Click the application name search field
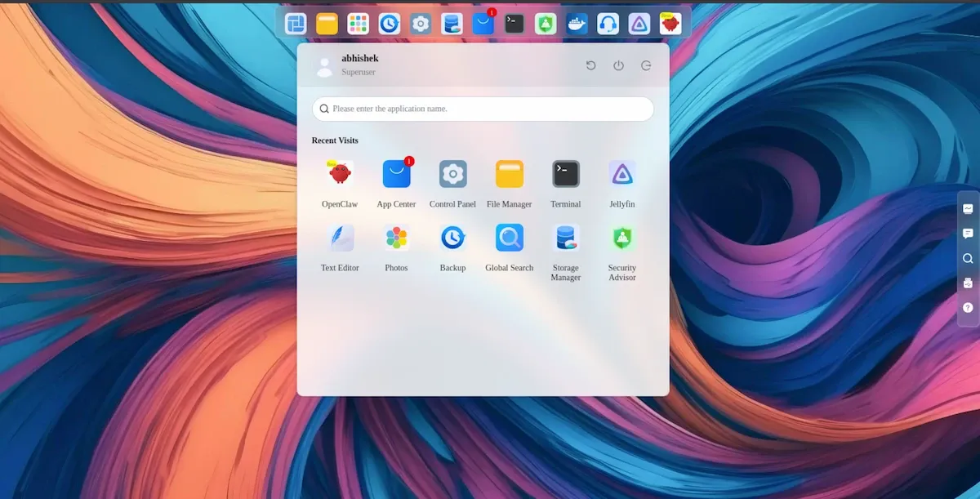 pos(483,109)
